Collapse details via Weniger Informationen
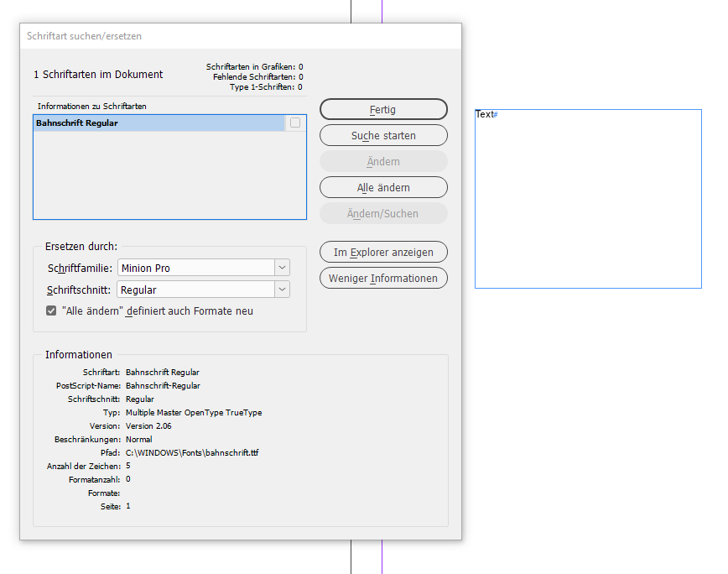This screenshot has width=728, height=574. coord(383,278)
